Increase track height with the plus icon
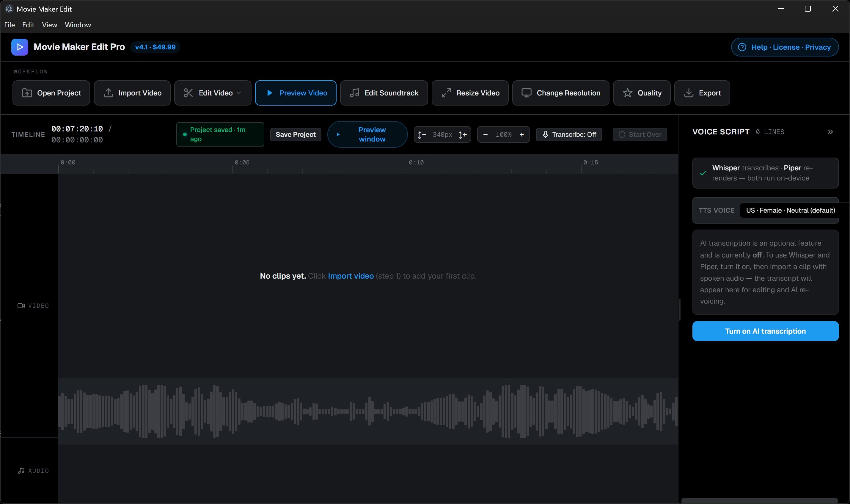This screenshot has height=504, width=850. click(463, 135)
